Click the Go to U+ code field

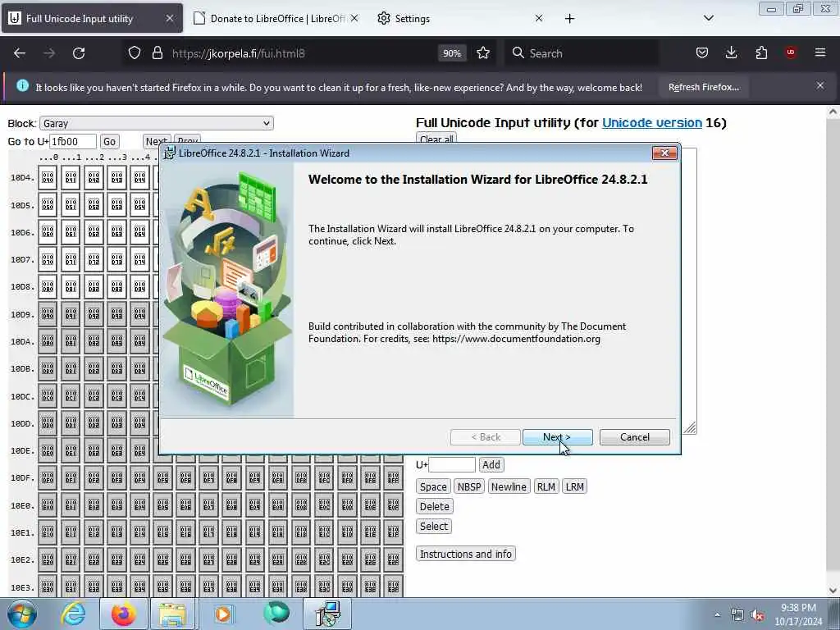tap(73, 141)
